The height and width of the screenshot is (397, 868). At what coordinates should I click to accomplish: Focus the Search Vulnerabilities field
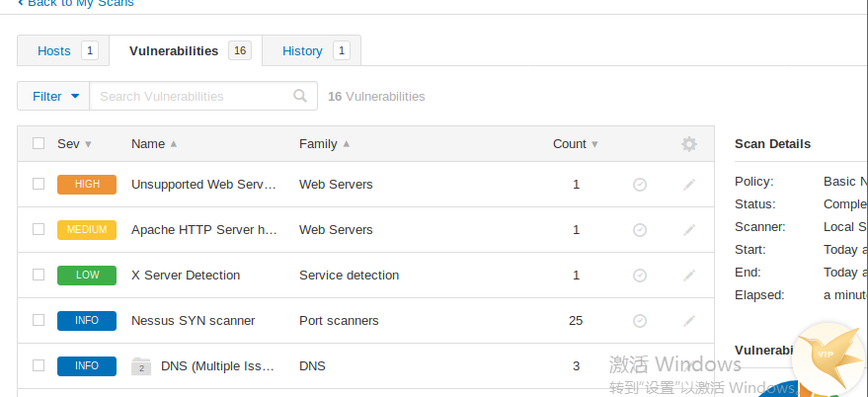(x=193, y=97)
